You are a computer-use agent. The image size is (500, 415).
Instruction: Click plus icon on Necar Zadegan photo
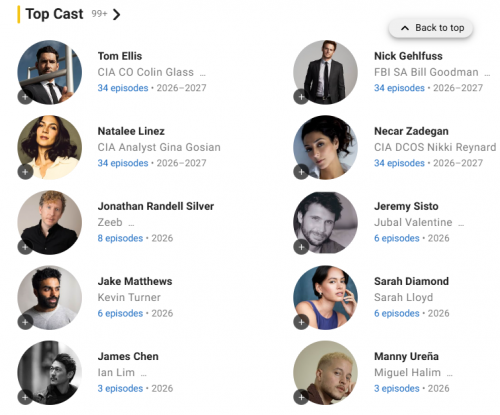coord(301,172)
